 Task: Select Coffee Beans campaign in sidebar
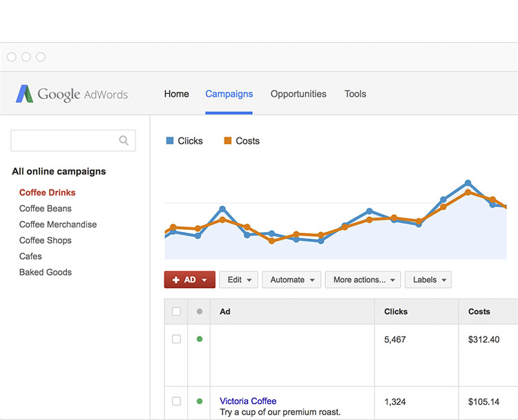click(46, 209)
